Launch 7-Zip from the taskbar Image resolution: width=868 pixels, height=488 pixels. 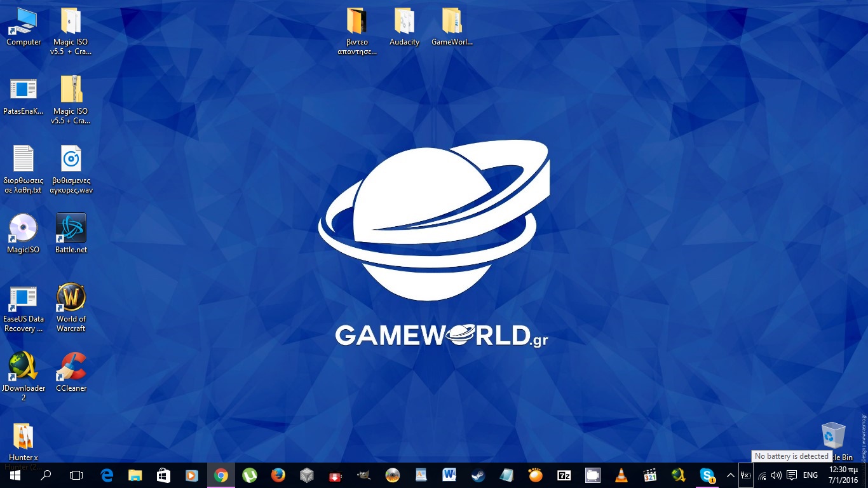click(564, 475)
